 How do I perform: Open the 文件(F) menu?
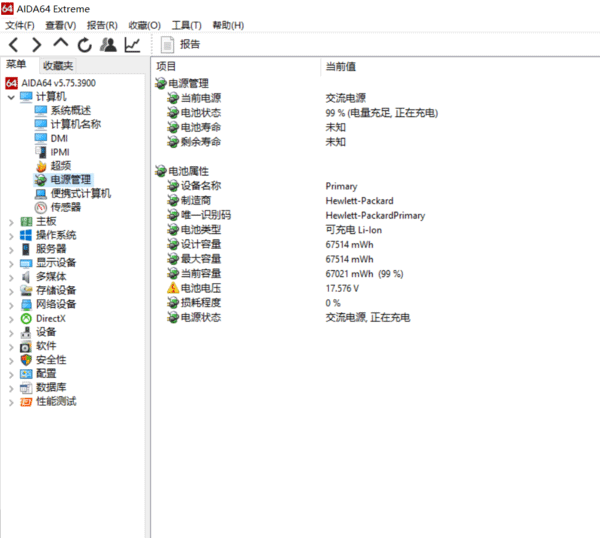[x=20, y=25]
